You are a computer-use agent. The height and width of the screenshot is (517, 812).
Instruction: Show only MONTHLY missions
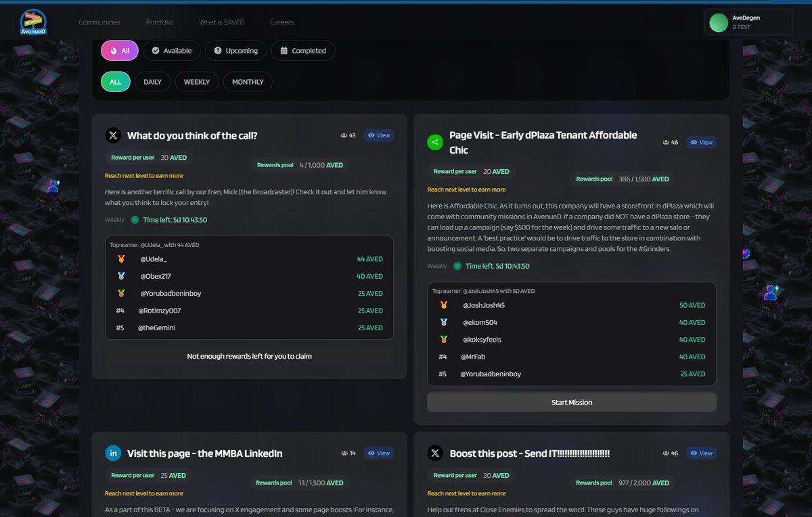[248, 82]
